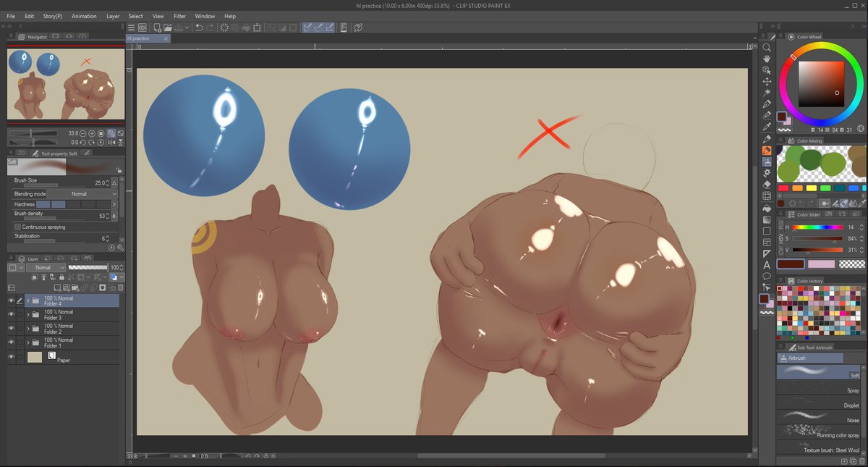Screen dimensions: 868x467
Task: Click the Redo arrow in command bar
Action: pyautogui.click(x=210, y=28)
